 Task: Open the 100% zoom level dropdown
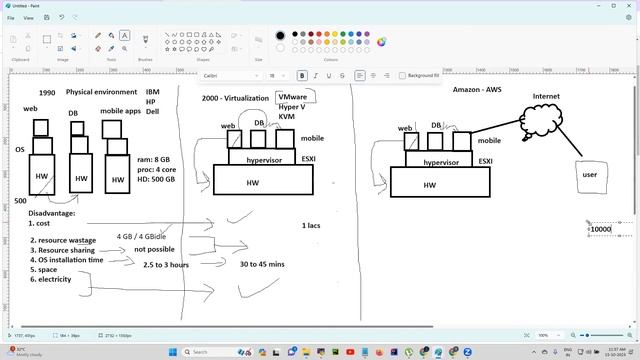click(548, 335)
